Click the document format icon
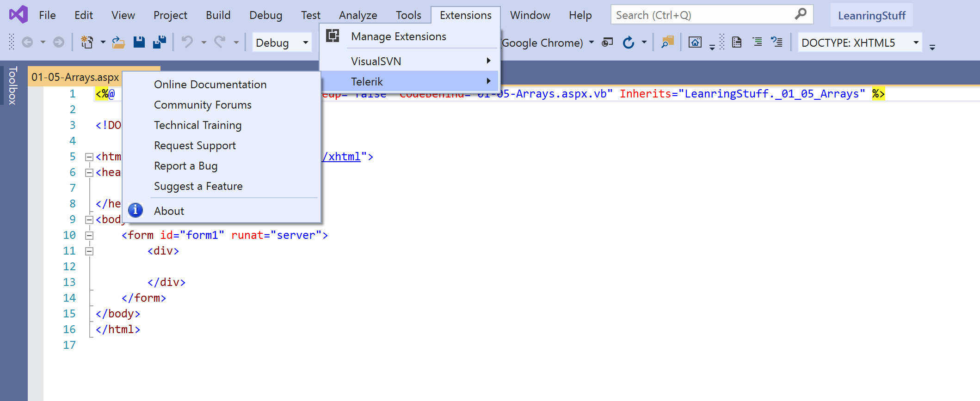The width and height of the screenshot is (980, 401). point(737,43)
